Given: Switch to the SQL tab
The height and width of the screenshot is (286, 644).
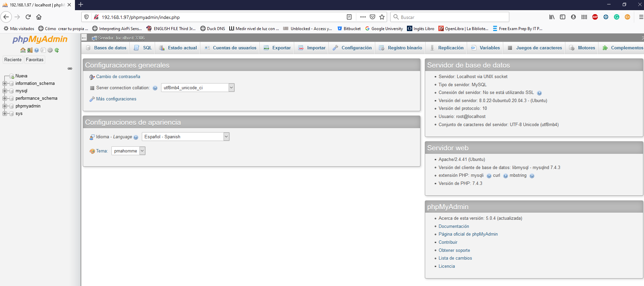Looking at the screenshot, I should click(x=143, y=48).
